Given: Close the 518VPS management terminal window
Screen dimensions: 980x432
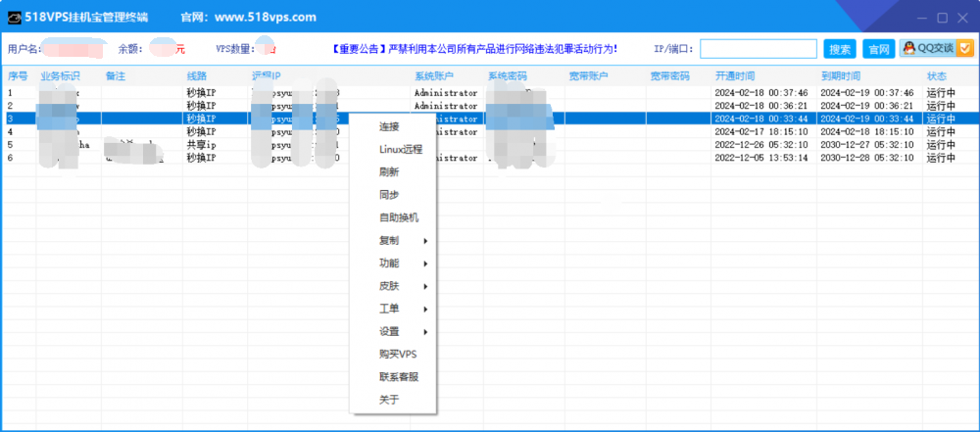Looking at the screenshot, I should 963,18.
